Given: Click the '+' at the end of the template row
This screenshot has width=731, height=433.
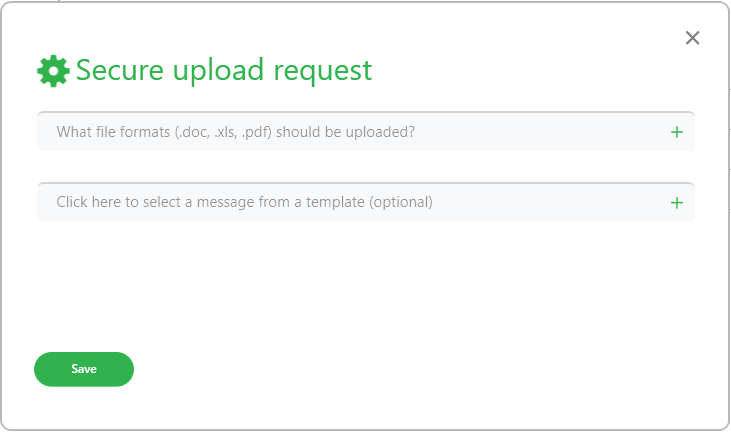Looking at the screenshot, I should [x=676, y=203].
